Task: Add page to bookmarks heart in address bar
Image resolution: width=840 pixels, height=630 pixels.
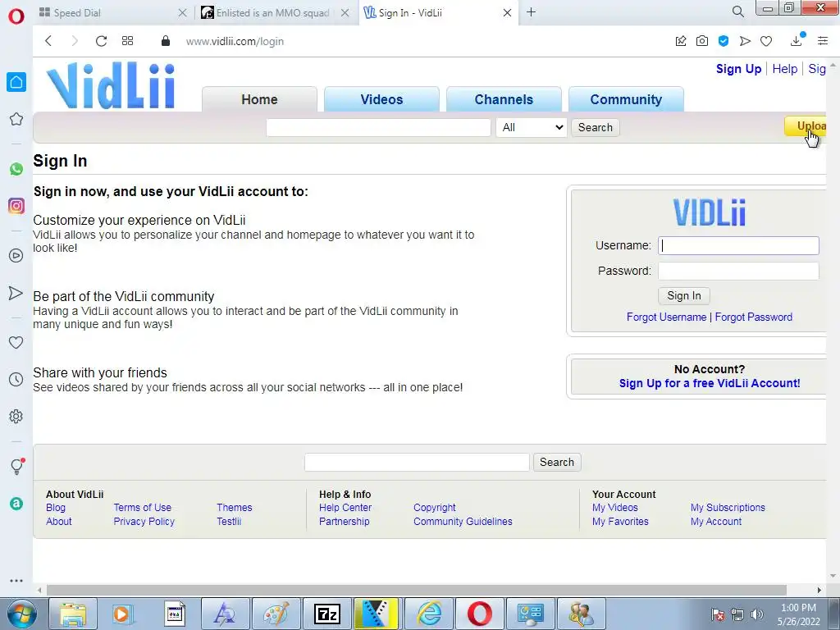Action: pos(766,41)
